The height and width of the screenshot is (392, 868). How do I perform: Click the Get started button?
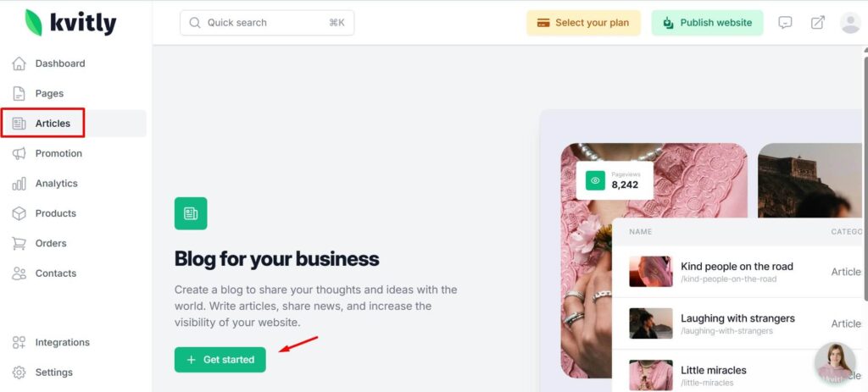pyautogui.click(x=220, y=360)
